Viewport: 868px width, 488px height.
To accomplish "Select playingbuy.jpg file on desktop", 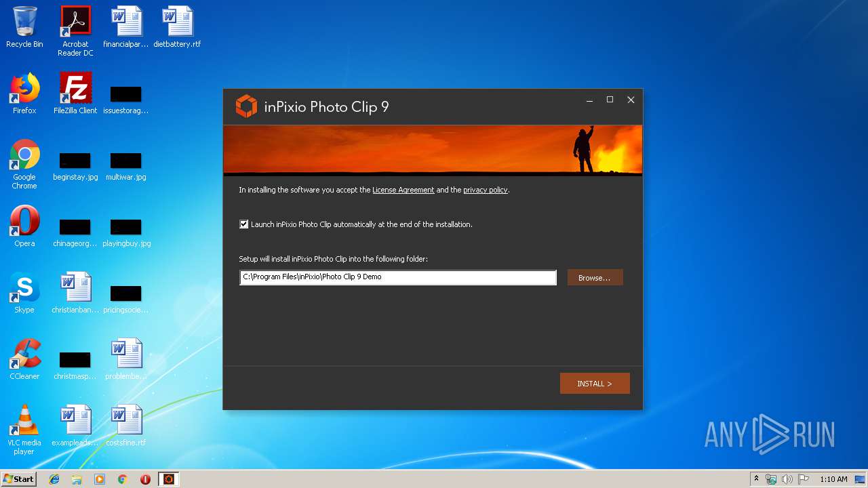I will coord(126,232).
